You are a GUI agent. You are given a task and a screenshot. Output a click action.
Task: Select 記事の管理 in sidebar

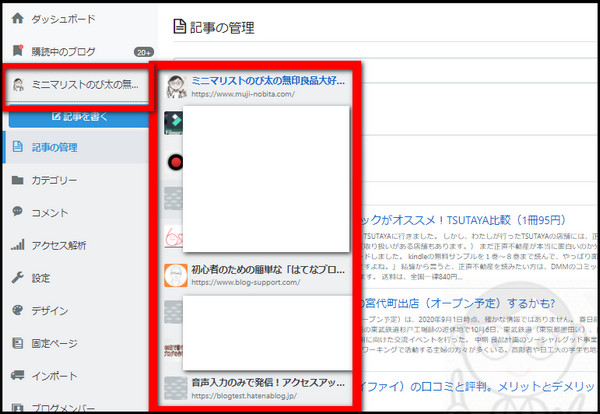point(54,147)
